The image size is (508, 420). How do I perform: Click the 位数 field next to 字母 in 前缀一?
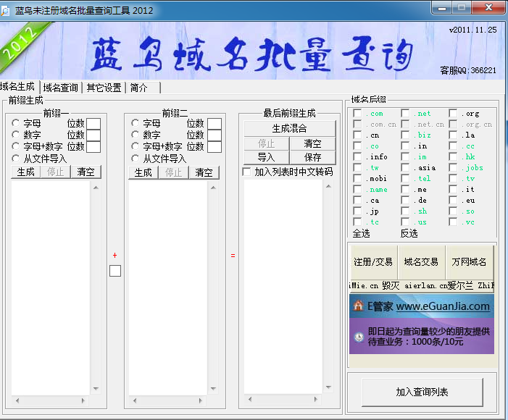pyautogui.click(x=94, y=124)
